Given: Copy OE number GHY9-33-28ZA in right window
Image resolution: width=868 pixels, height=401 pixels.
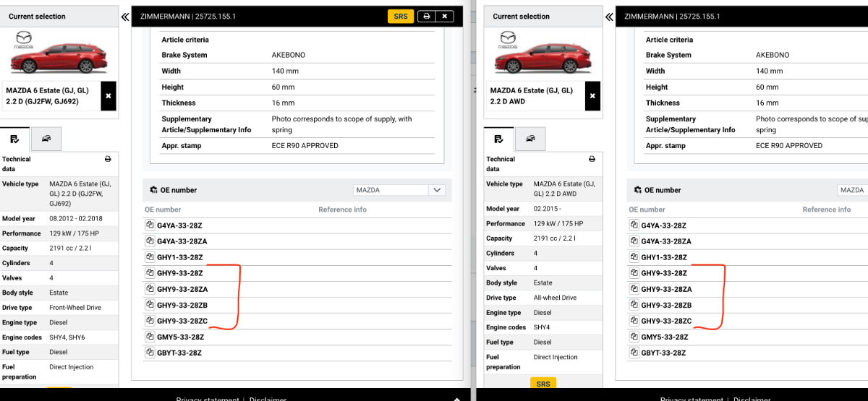Looking at the screenshot, I should pos(634,289).
